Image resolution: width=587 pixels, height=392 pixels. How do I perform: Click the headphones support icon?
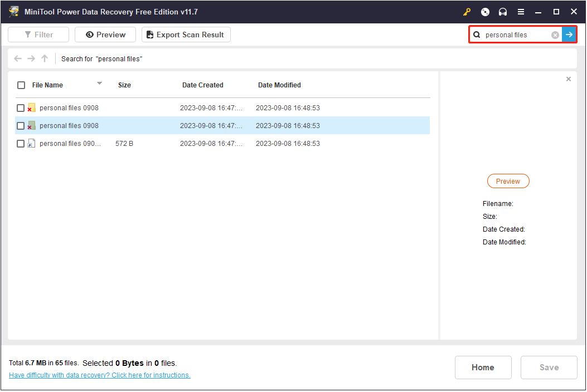(503, 12)
